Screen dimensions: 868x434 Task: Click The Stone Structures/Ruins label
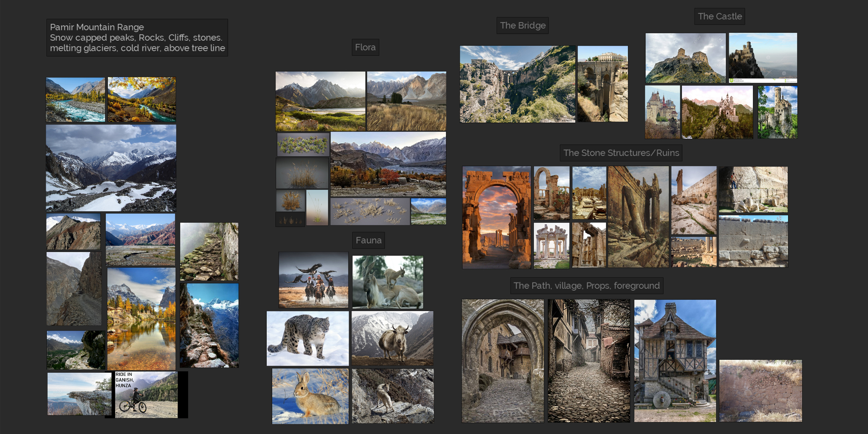pos(621,153)
